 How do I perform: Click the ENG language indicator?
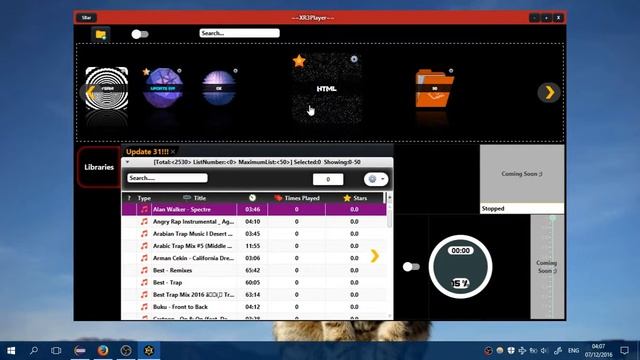tap(573, 351)
